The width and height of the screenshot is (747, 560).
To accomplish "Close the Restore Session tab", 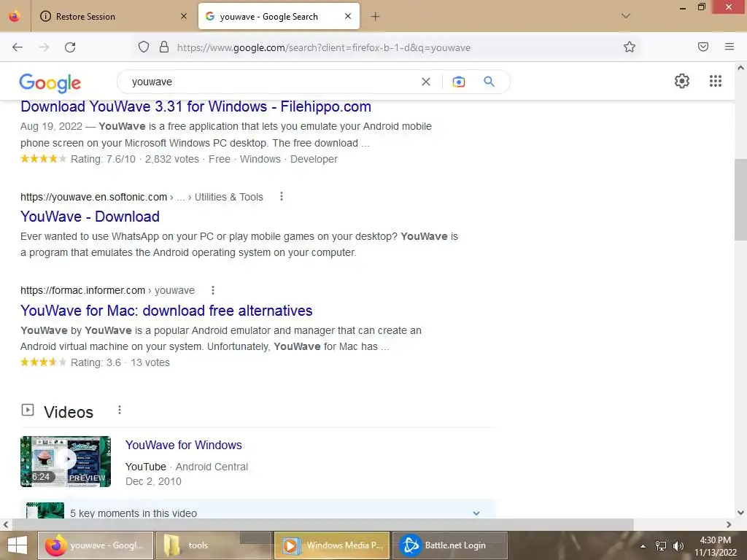I will coord(184,16).
